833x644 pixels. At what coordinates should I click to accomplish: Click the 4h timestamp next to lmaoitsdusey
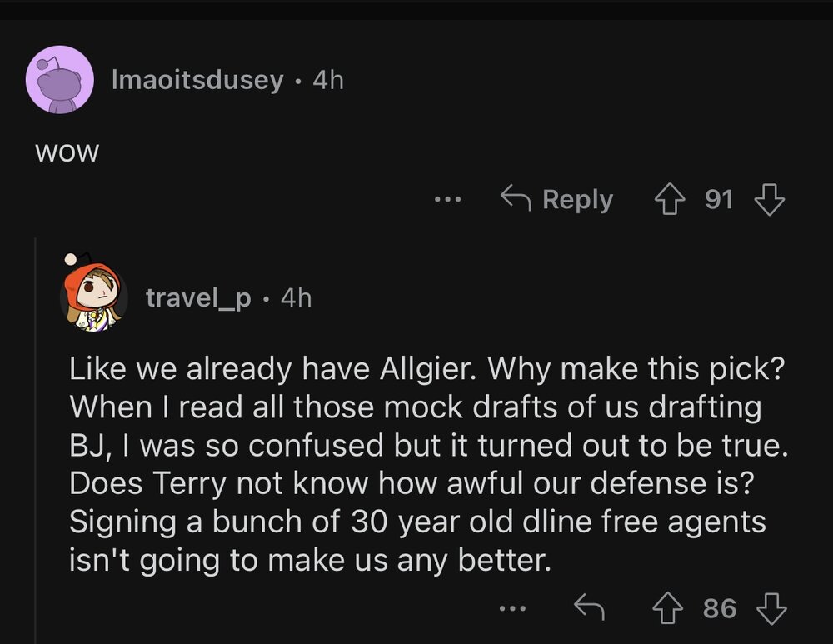(x=327, y=81)
